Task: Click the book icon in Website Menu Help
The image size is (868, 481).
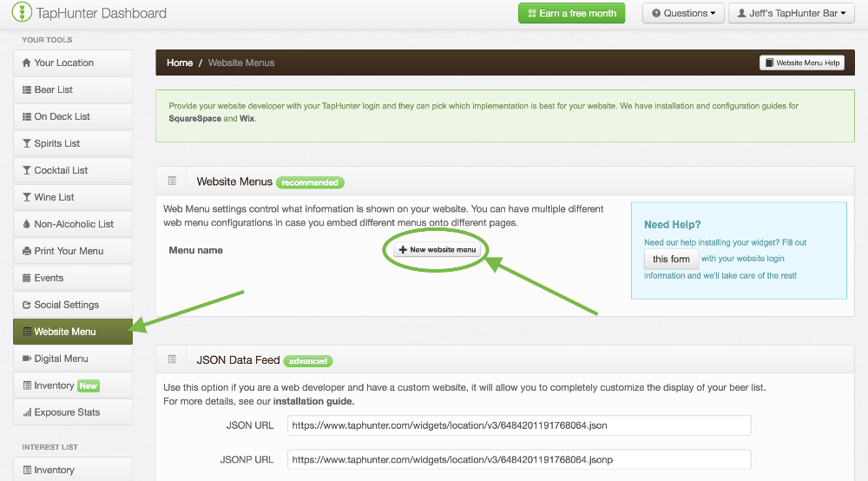Action: 769,63
